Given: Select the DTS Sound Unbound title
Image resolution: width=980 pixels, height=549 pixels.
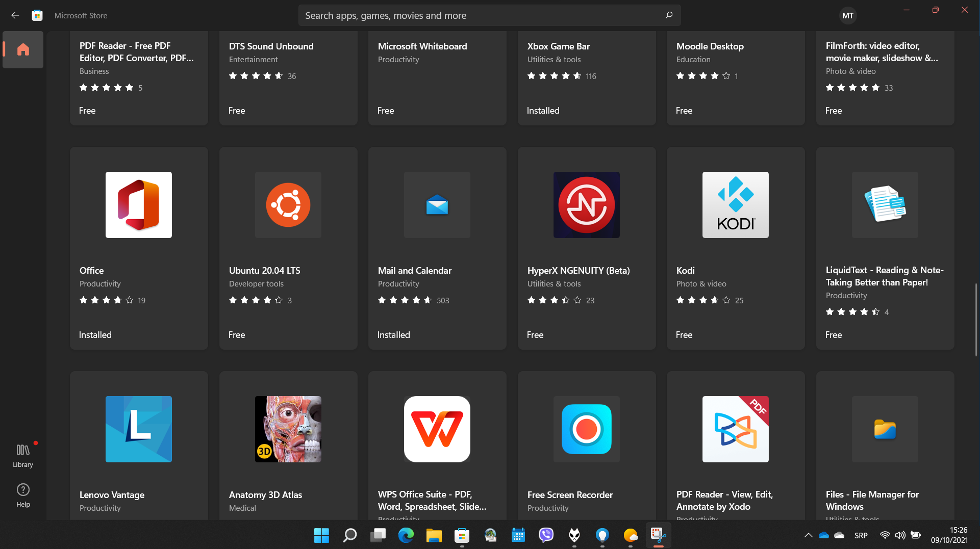Looking at the screenshot, I should tap(271, 46).
